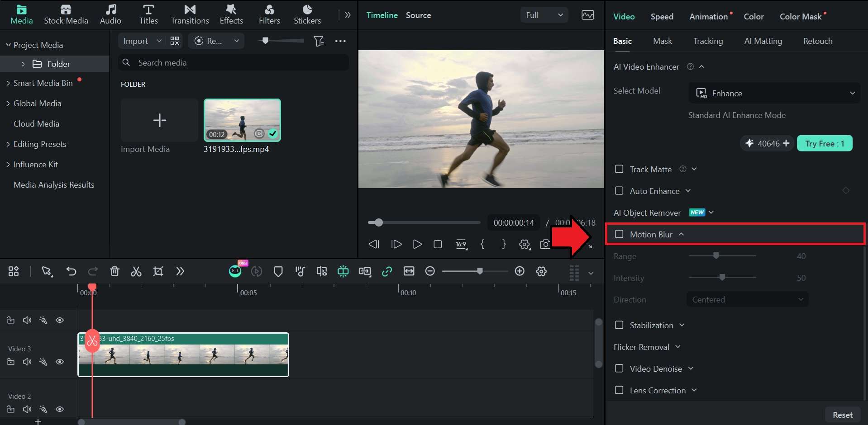Open the Stickers panel
The image size is (868, 425).
(x=307, y=14)
